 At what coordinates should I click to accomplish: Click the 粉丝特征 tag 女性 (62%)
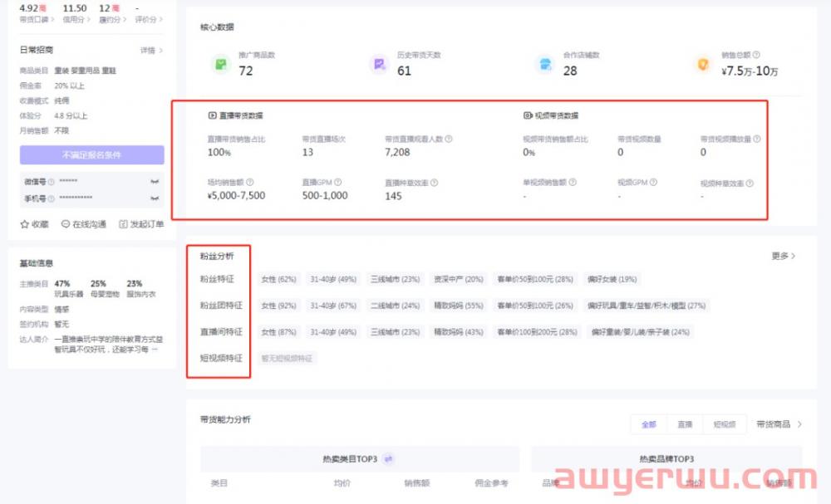(278, 279)
